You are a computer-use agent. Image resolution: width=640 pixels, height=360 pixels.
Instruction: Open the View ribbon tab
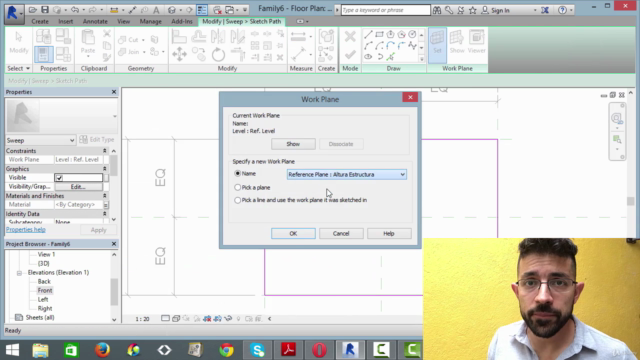(x=124, y=21)
